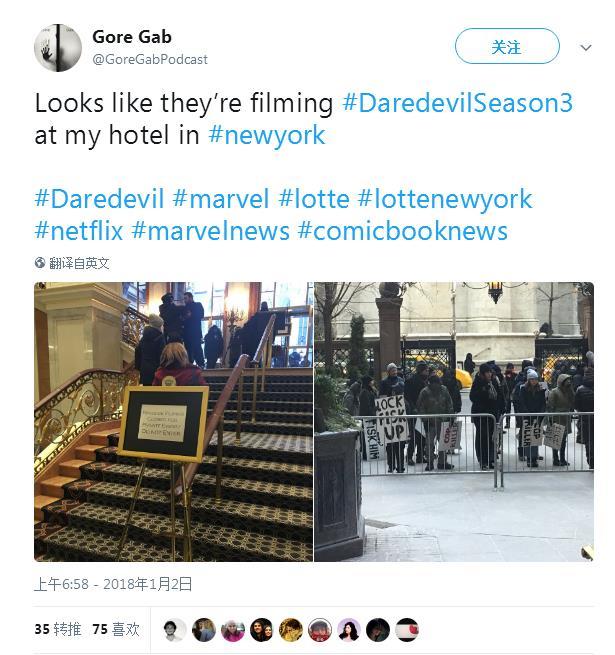Open the first liker's white avatar
Image resolution: width=615 pixels, height=655 pixels.
[x=175, y=630]
